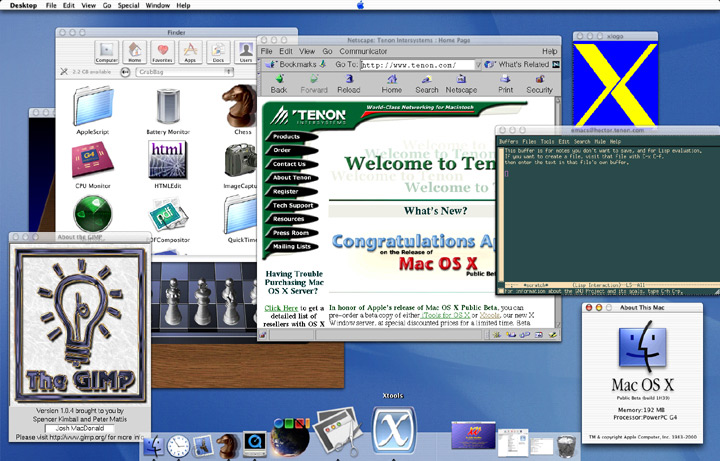Open Finder from the Dock

point(153,446)
